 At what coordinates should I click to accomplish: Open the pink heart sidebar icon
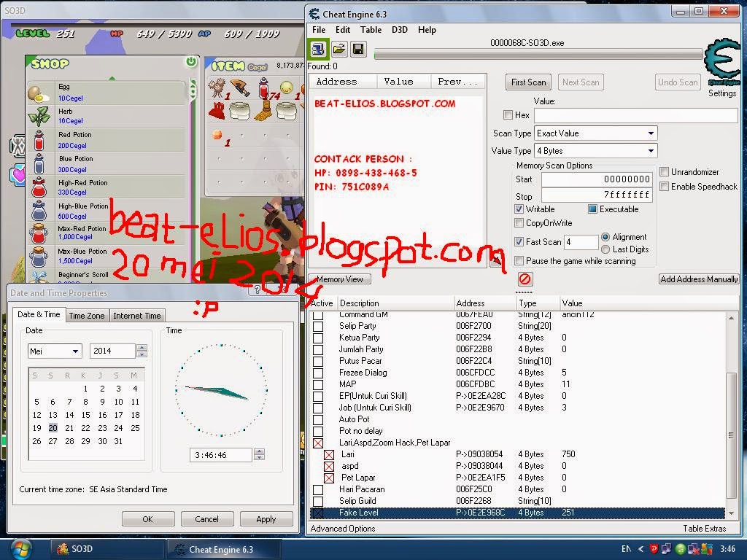click(x=18, y=174)
